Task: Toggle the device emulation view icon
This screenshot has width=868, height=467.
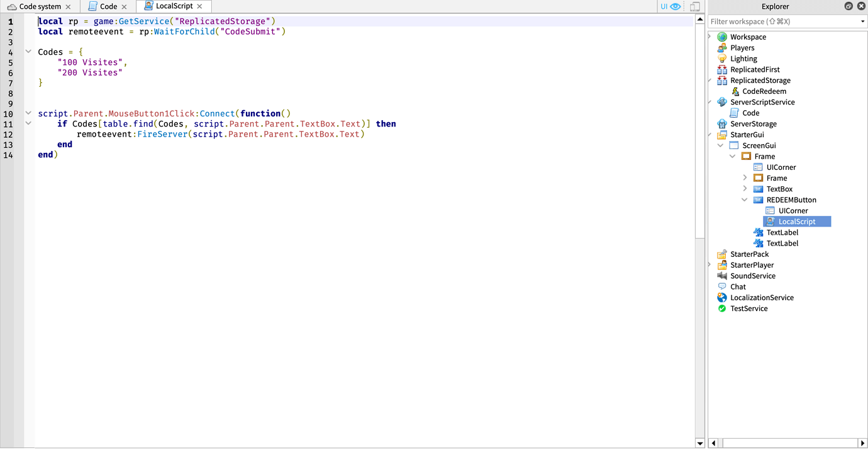Action: point(694,6)
